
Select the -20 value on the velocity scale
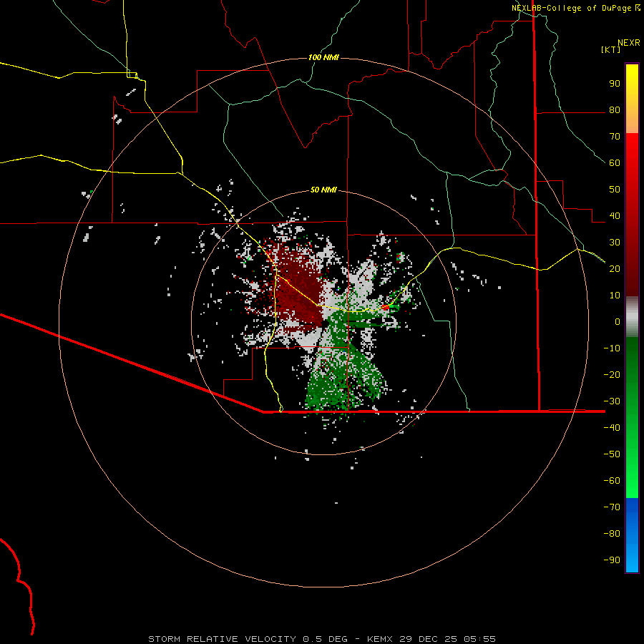(612, 375)
